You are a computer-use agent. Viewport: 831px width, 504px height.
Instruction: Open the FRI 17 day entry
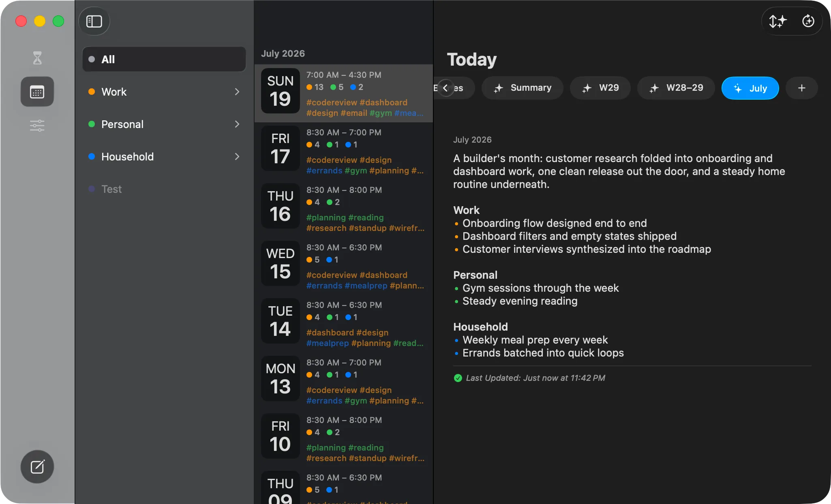[343, 151]
